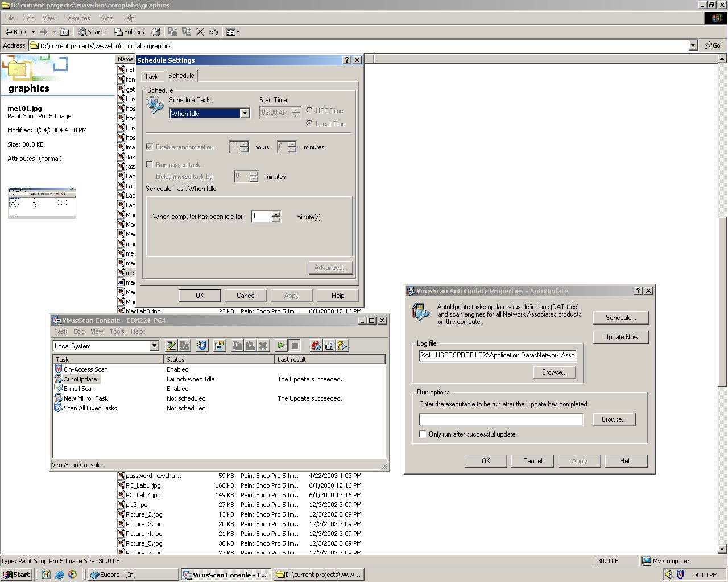This screenshot has height=582, width=728.
Task: Click the Update Now button
Action: coord(621,337)
